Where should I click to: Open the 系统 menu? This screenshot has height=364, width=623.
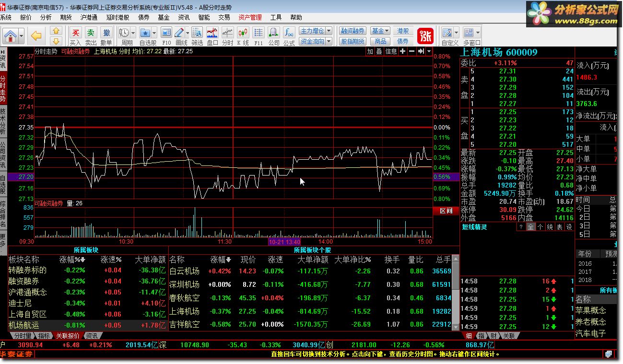coord(6,17)
